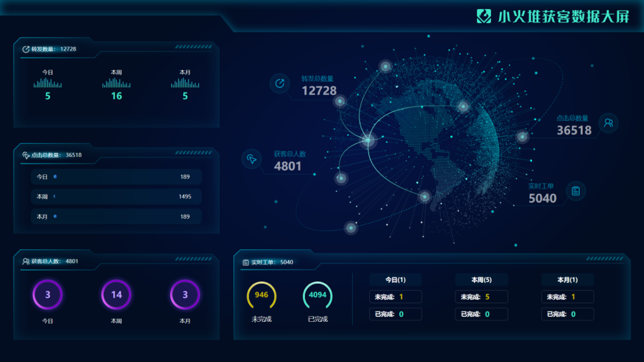The width and height of the screenshot is (644, 362).
Task: Click the 本周 1495 progress bar row
Action: [x=116, y=196]
